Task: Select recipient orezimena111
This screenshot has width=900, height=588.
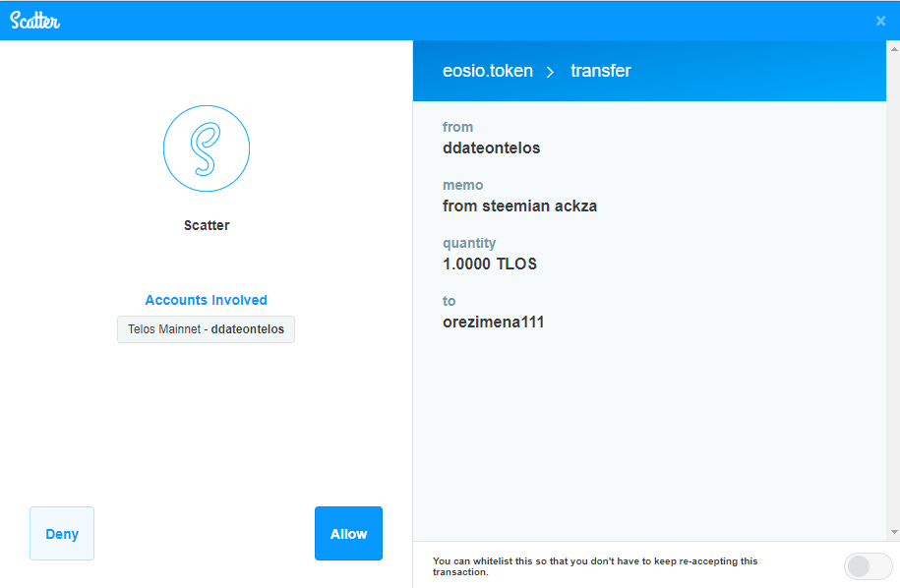Action: [x=493, y=322]
